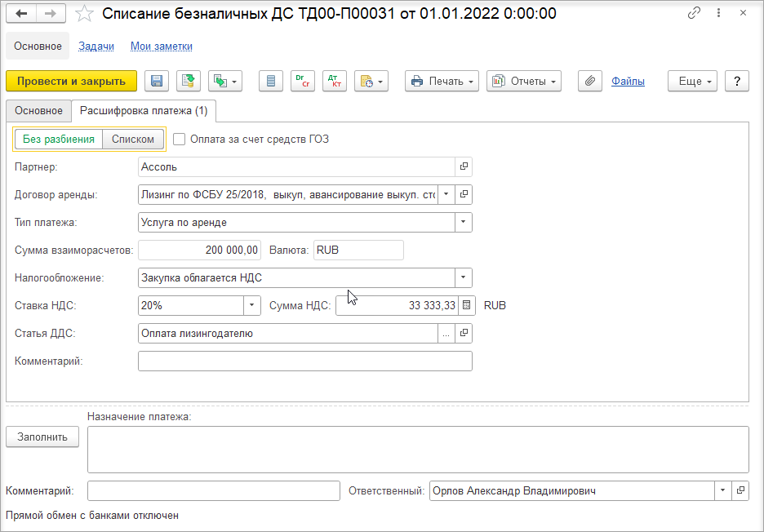The image size is (764, 532).
Task: Show the Dr/Cr postings icon
Action: (303, 82)
